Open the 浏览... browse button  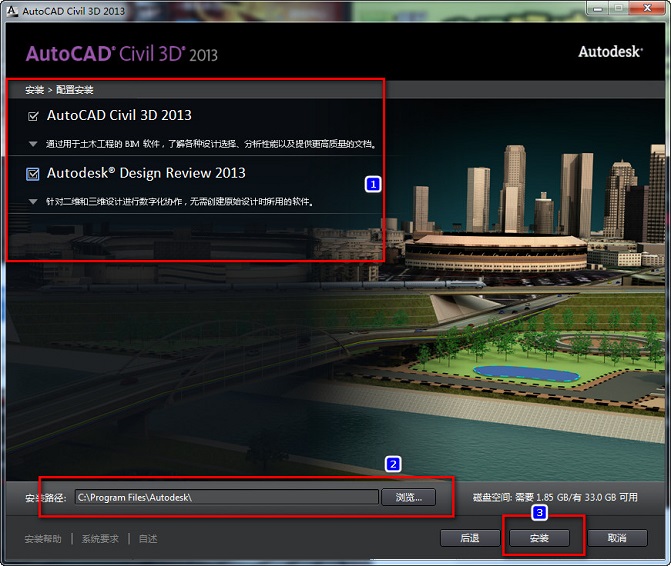(409, 497)
